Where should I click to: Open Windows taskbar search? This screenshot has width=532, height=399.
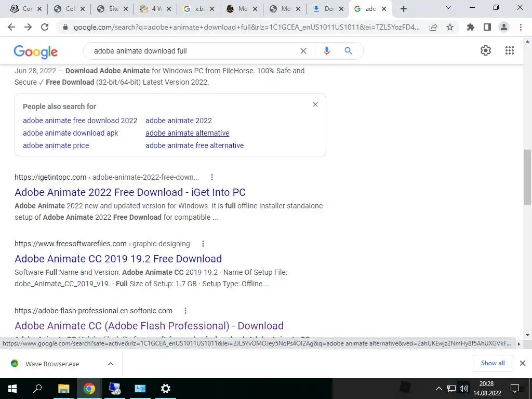pos(37,389)
